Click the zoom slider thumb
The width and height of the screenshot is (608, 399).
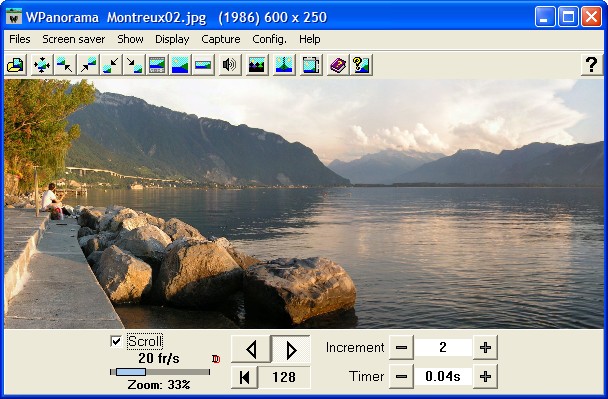(x=131, y=372)
